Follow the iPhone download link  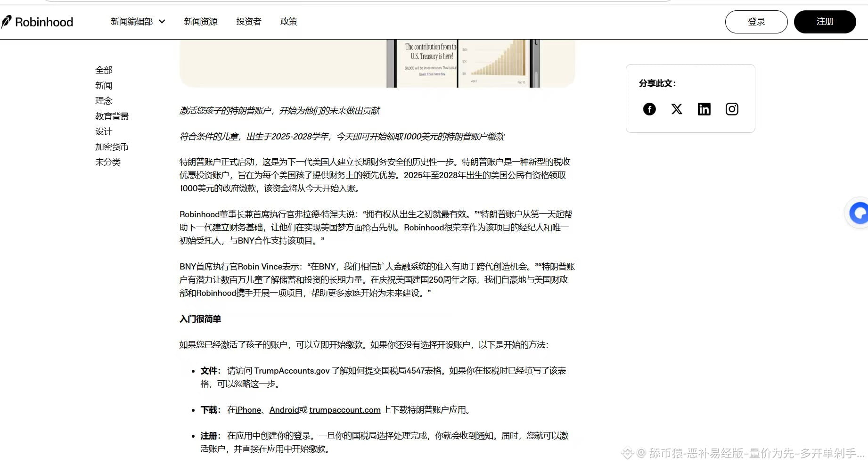tap(248, 410)
